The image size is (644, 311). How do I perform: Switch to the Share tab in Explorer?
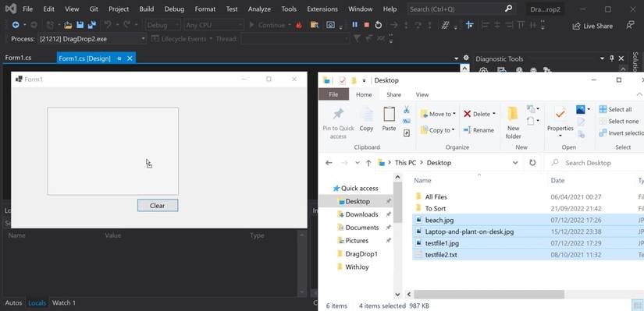click(393, 95)
